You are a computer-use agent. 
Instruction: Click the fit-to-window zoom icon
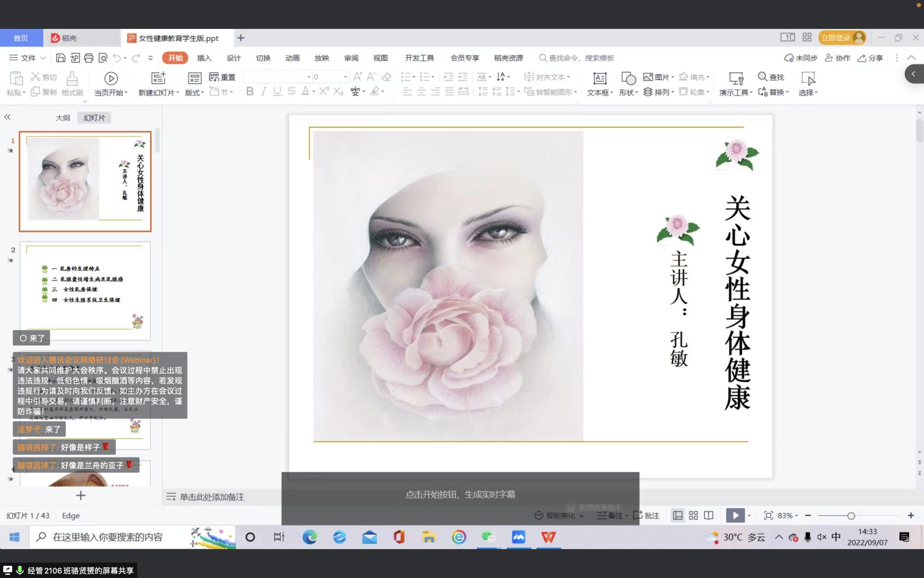pos(768,515)
